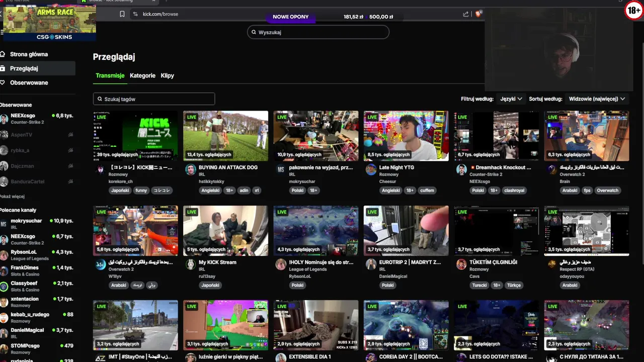Open TÜKETİM ÇILGINLIĞI stream title
644x362 pixels.
(494, 262)
